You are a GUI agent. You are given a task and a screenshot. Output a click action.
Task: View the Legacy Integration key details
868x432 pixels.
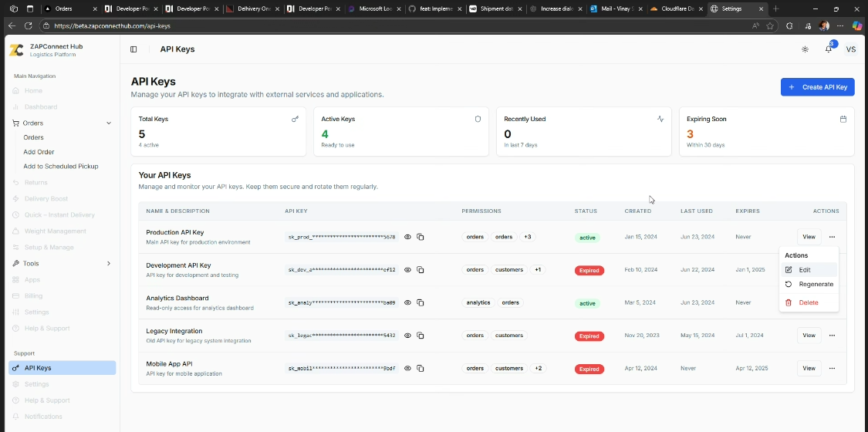(809, 336)
